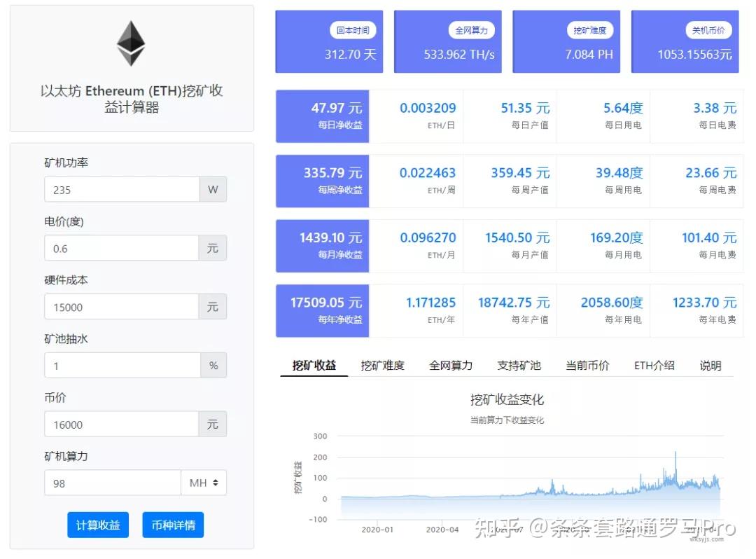This screenshot has height=559, width=756.
Task: Click the 2020-04 label on chart axis
Action: 442,529
